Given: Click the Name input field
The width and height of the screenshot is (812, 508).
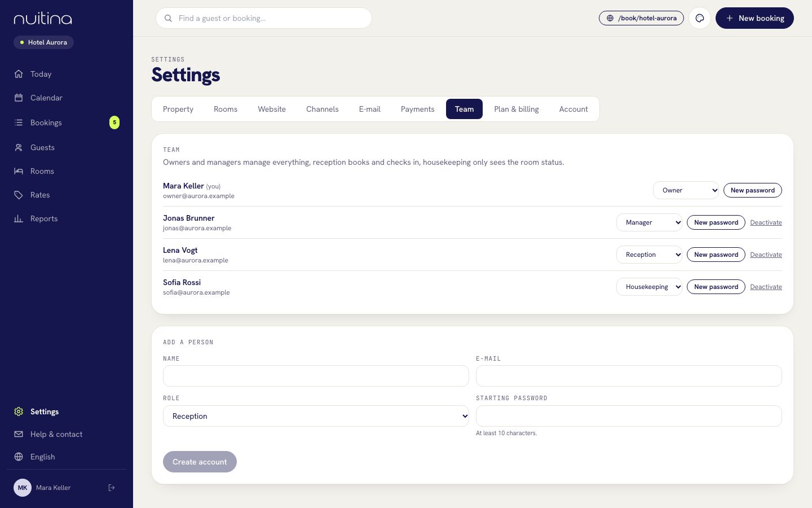Looking at the screenshot, I should pyautogui.click(x=316, y=376).
